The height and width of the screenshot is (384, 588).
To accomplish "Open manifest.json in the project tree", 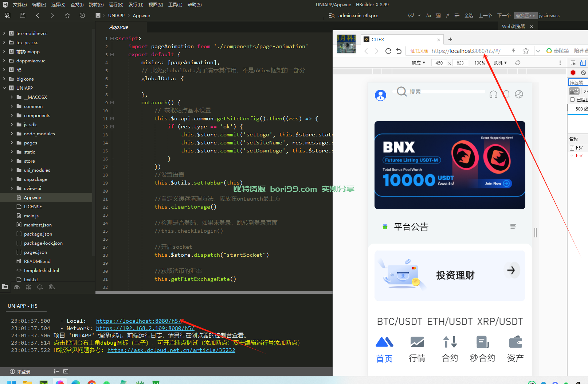I will 38,225.
